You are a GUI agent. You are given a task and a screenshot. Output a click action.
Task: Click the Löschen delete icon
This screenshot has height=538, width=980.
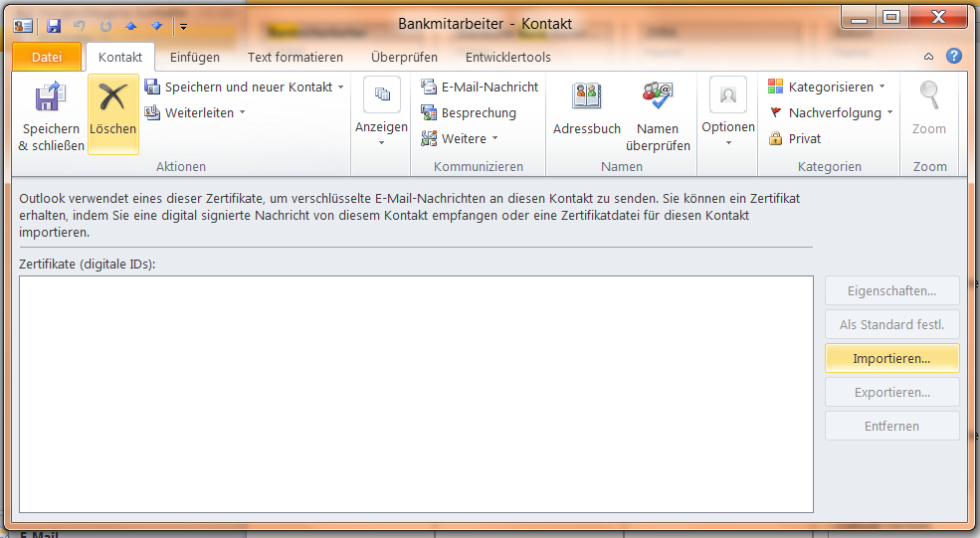(x=112, y=98)
